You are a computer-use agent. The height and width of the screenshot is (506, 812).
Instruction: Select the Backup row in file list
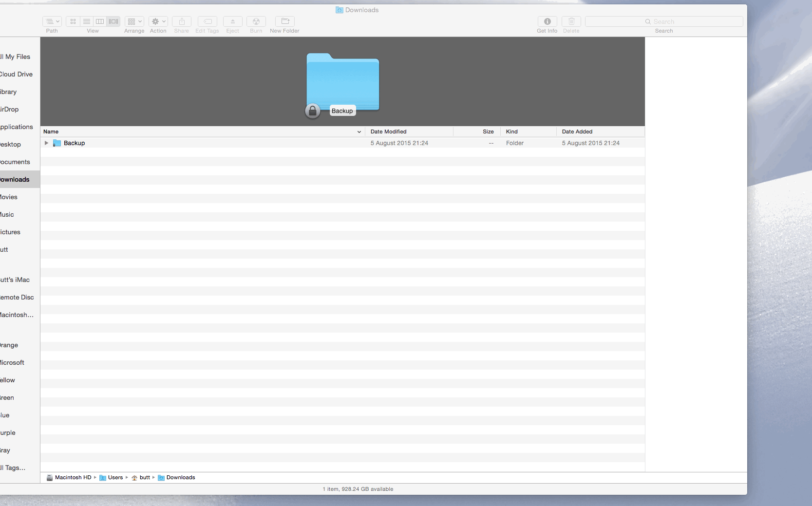tap(342, 143)
